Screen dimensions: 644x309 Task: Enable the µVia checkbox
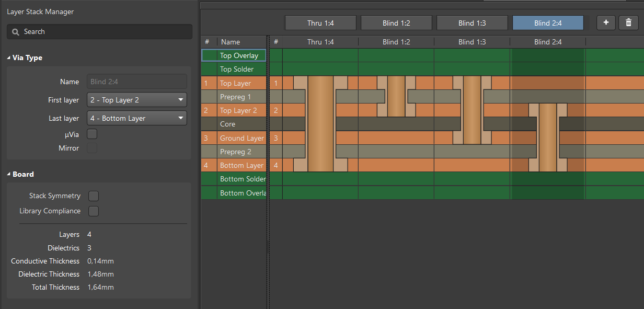(x=92, y=134)
